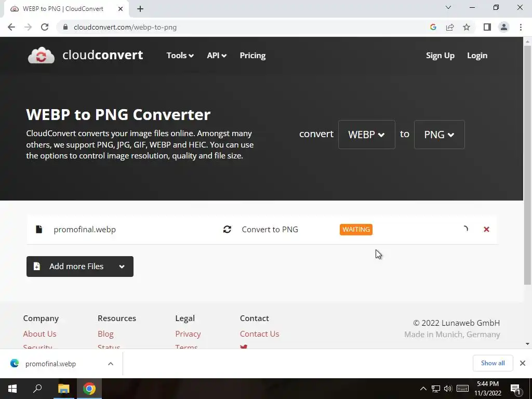Go back using the browser back arrow
Screen dimensions: 532x399
(x=11, y=27)
